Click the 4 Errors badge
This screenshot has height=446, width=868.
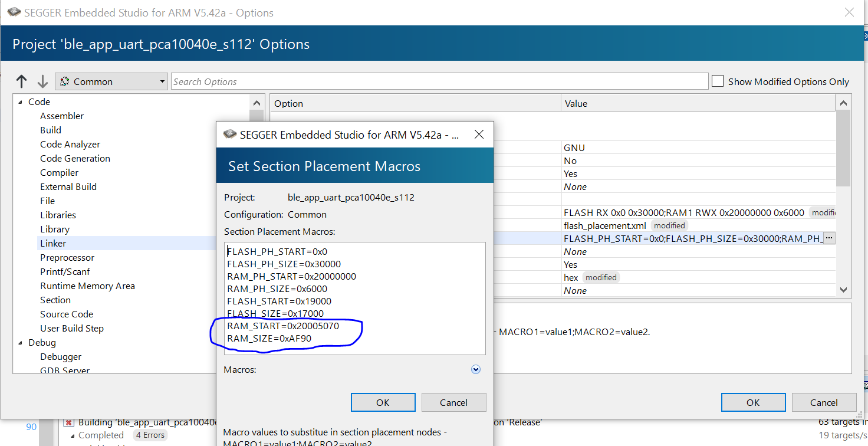tap(150, 435)
